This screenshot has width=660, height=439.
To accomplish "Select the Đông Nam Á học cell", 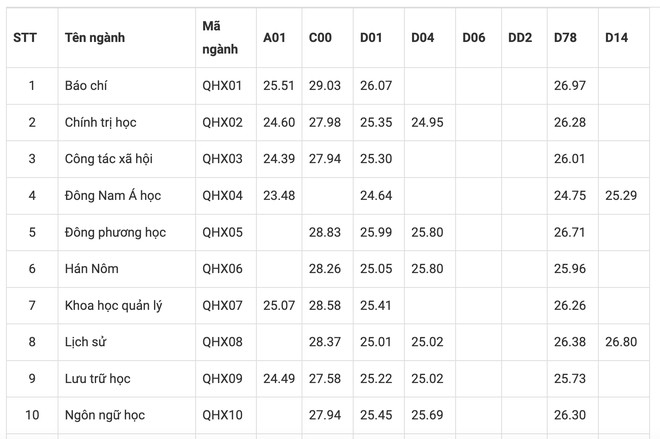I will coord(112,195).
